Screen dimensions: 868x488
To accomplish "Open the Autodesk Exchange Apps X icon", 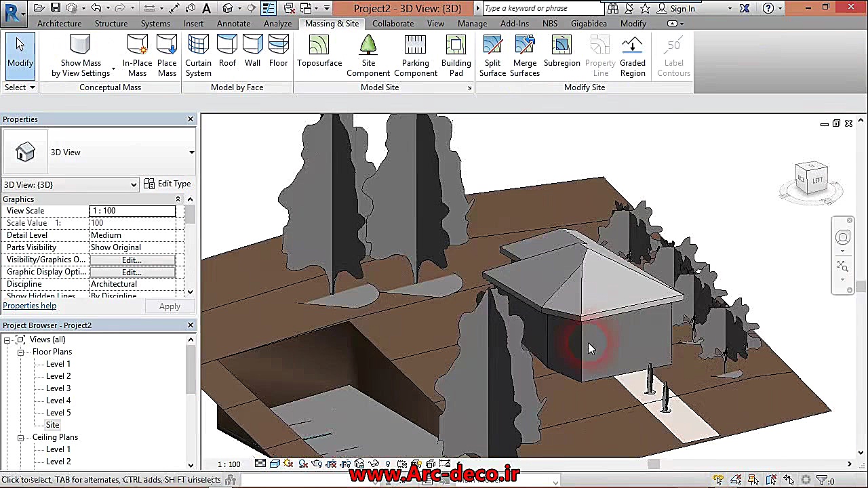I will [x=745, y=8].
